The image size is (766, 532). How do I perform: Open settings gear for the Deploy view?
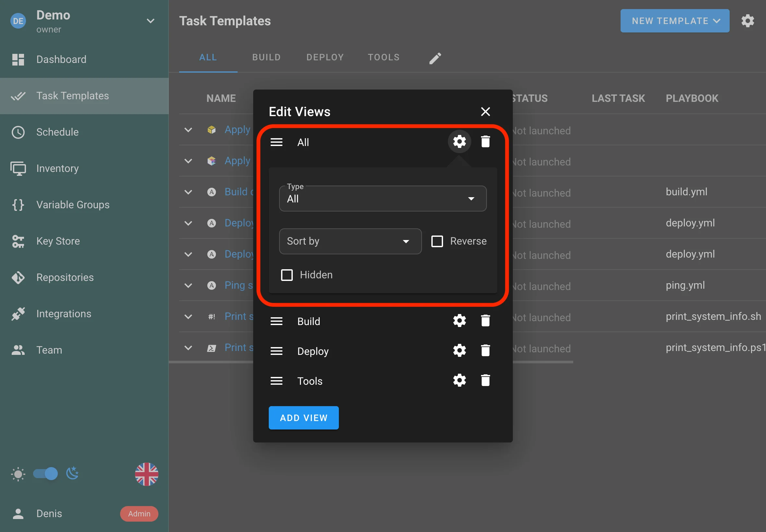(x=459, y=351)
